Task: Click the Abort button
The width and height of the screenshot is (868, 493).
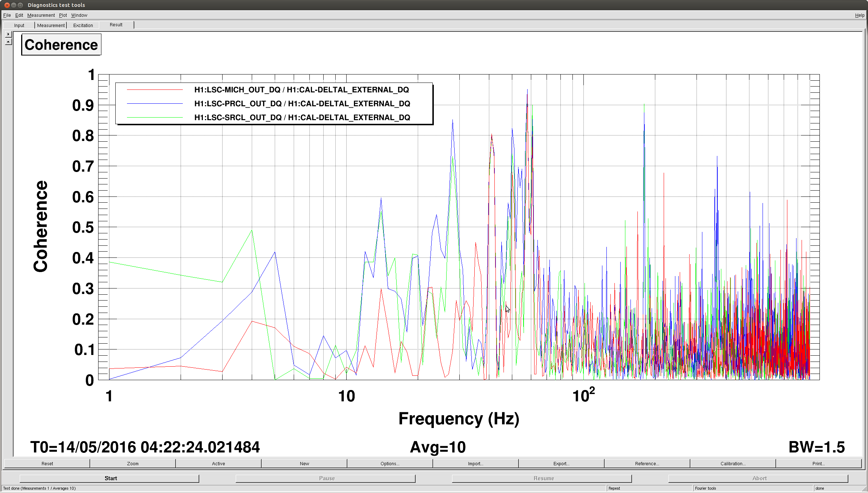Action: 758,478
